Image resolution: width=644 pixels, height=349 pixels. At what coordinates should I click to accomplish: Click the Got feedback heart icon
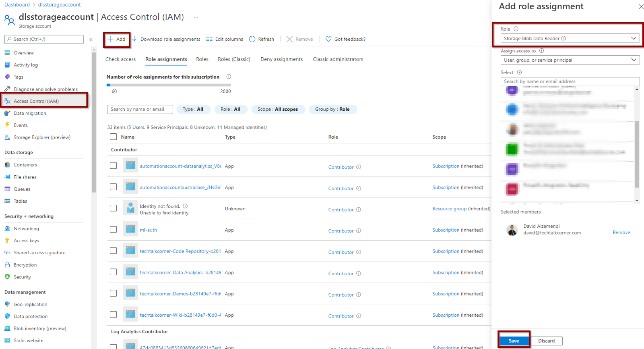pos(328,39)
